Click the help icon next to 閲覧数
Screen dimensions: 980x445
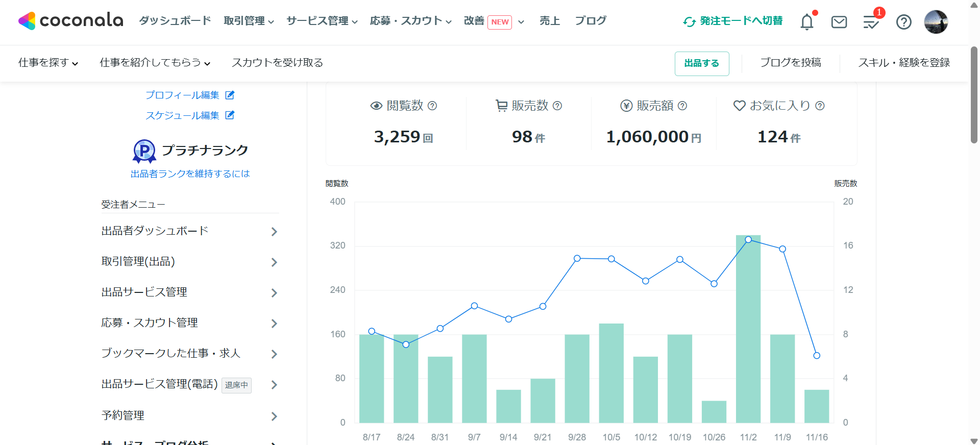[x=432, y=106]
